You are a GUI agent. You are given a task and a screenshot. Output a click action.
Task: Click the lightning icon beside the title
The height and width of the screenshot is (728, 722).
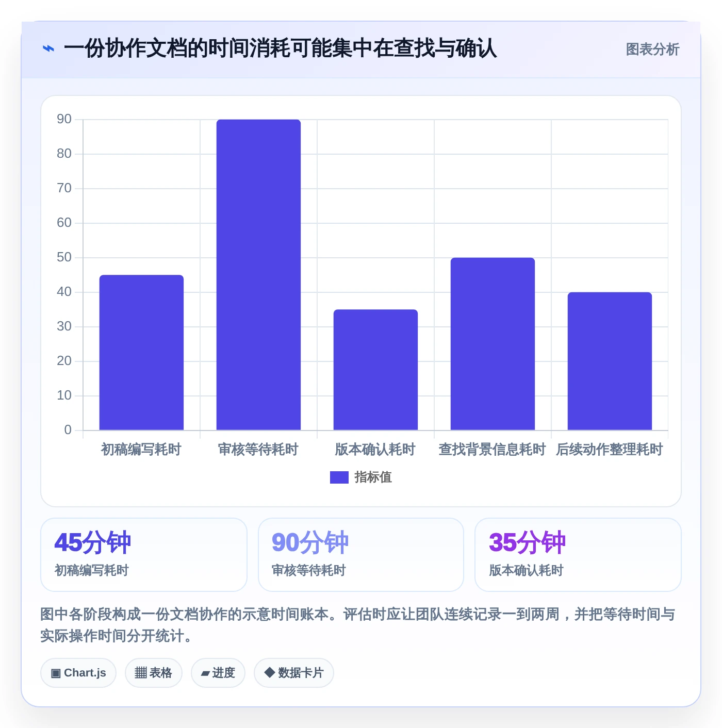[x=48, y=49]
